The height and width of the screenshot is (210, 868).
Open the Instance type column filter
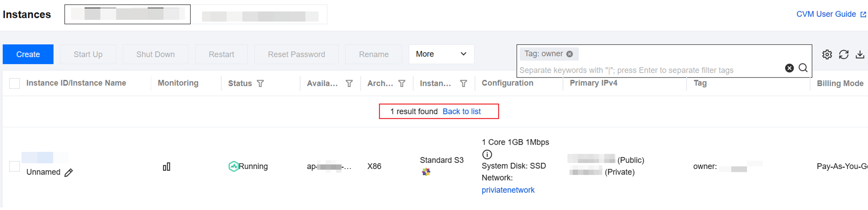point(464,83)
